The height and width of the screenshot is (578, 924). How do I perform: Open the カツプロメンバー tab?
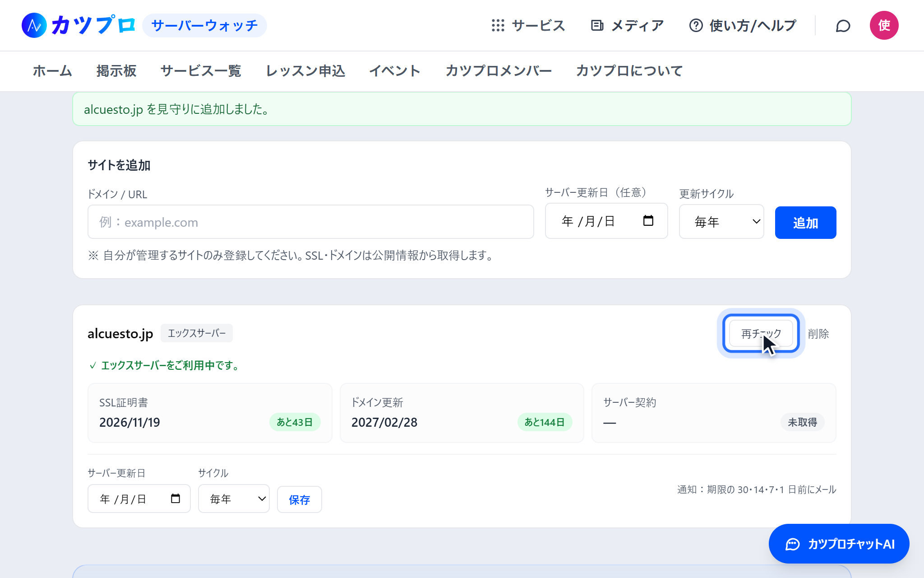coord(499,71)
